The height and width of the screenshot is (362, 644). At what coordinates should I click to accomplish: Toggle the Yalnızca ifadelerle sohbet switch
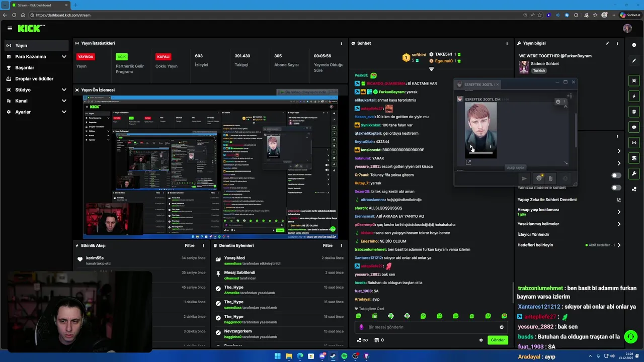pyautogui.click(x=616, y=188)
